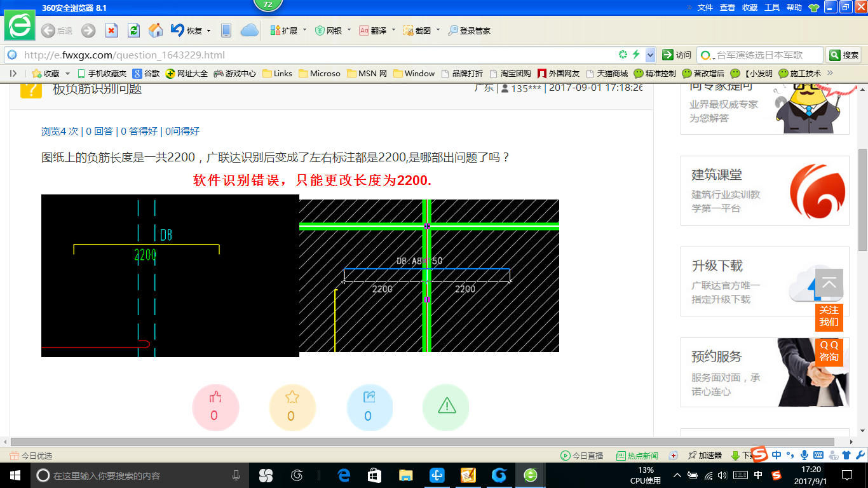Click the green aperture icon in address bar
The width and height of the screenshot is (868, 488).
coord(623,55)
